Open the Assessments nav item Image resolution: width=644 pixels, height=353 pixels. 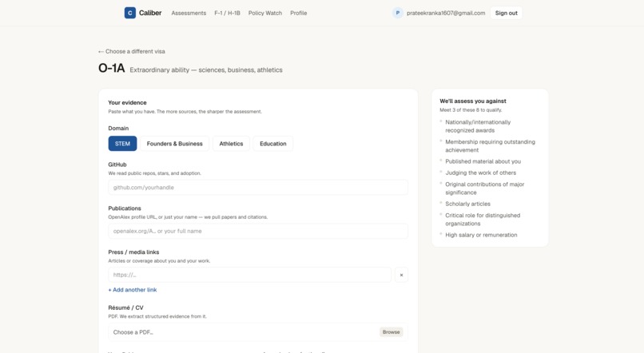(x=189, y=13)
